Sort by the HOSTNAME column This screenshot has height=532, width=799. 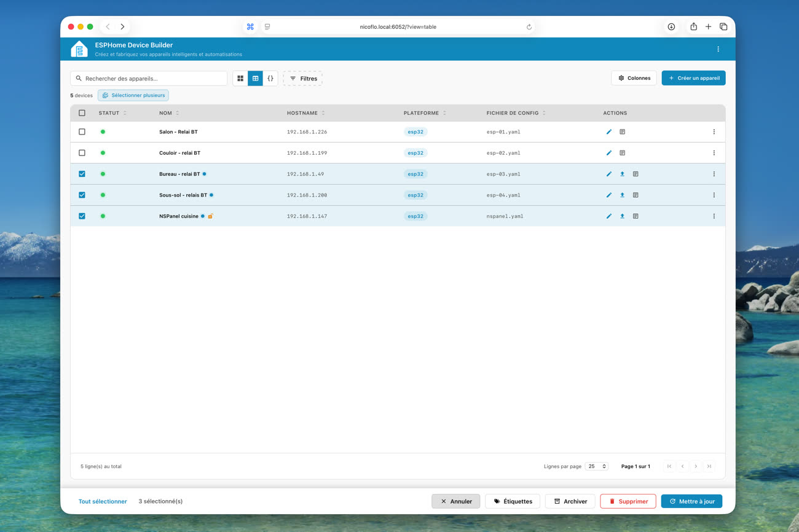(x=306, y=113)
